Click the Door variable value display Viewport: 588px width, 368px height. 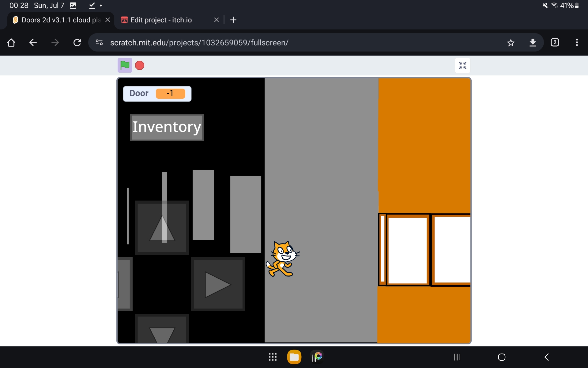coord(170,94)
